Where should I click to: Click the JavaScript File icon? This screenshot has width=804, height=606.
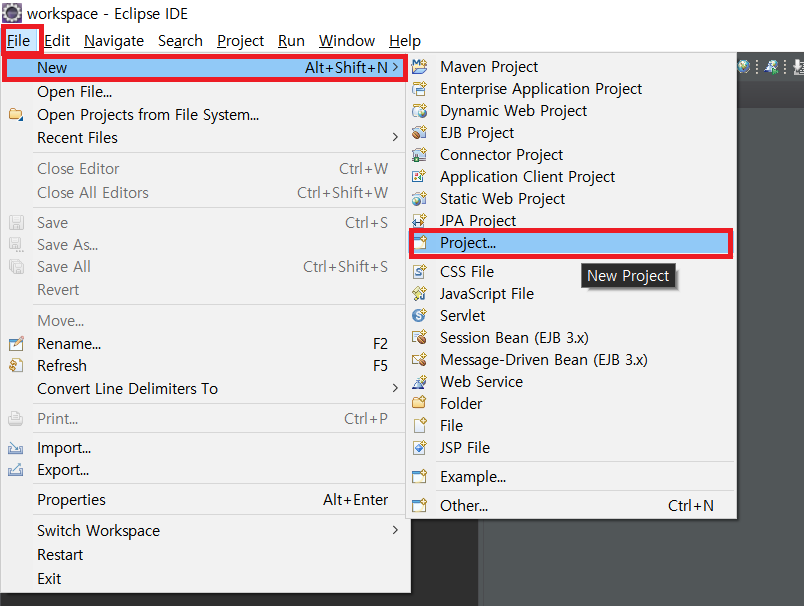pyautogui.click(x=419, y=294)
